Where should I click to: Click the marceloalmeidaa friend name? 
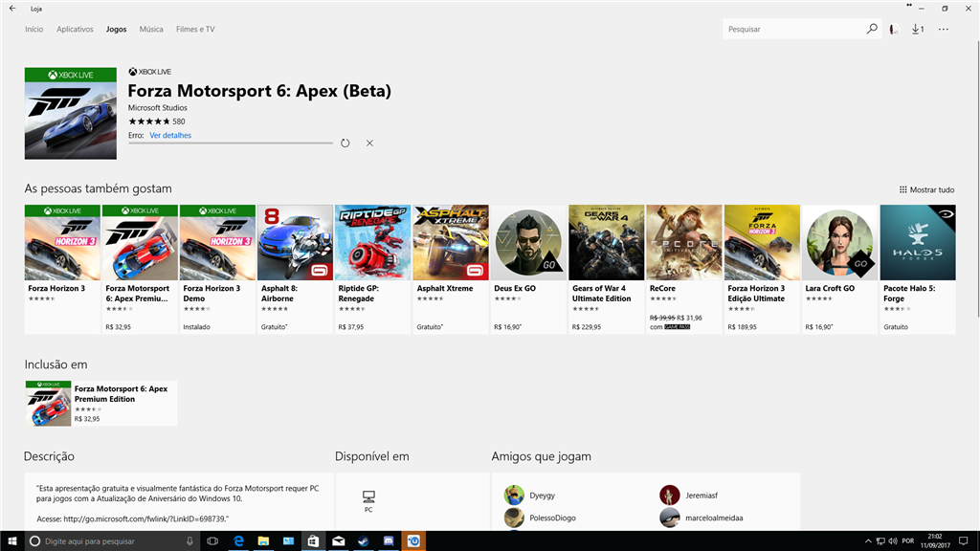pyautogui.click(x=714, y=518)
